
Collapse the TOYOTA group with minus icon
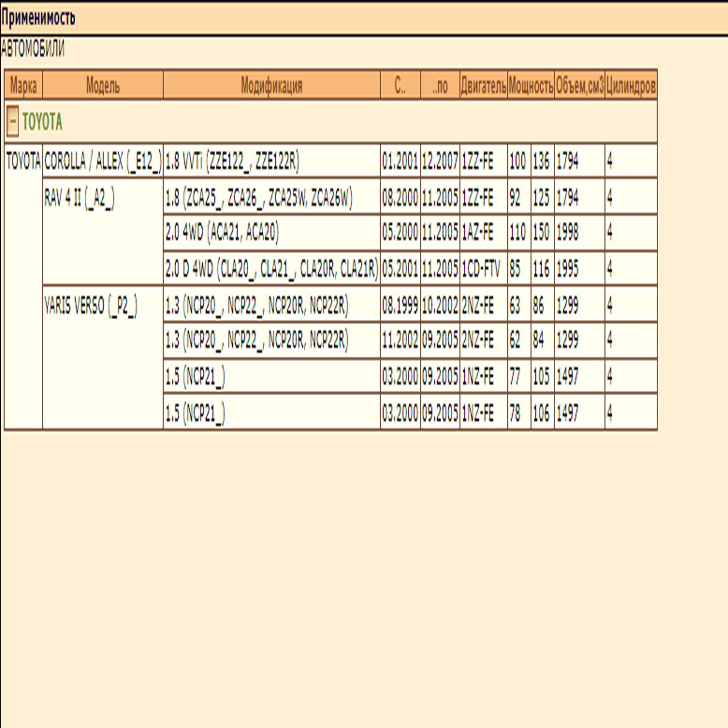pyautogui.click(x=13, y=121)
